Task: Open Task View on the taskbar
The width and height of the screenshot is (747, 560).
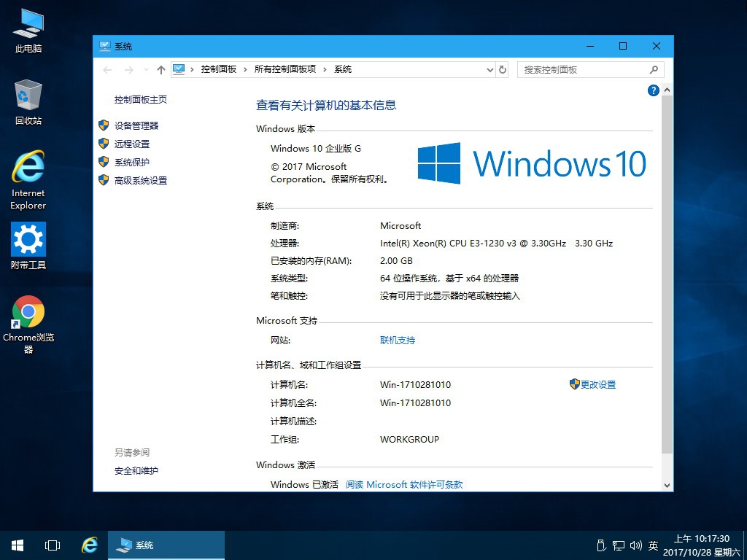Action: pos(52,545)
